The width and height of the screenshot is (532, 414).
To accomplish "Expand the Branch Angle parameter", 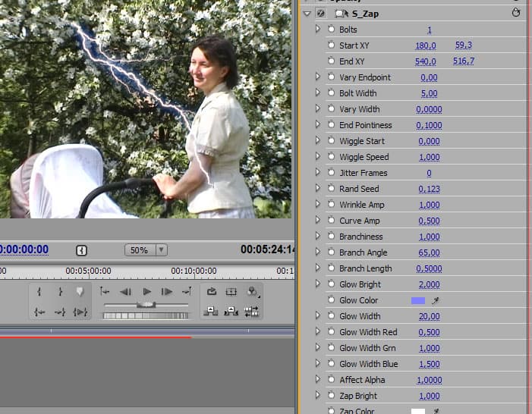I will [x=318, y=252].
